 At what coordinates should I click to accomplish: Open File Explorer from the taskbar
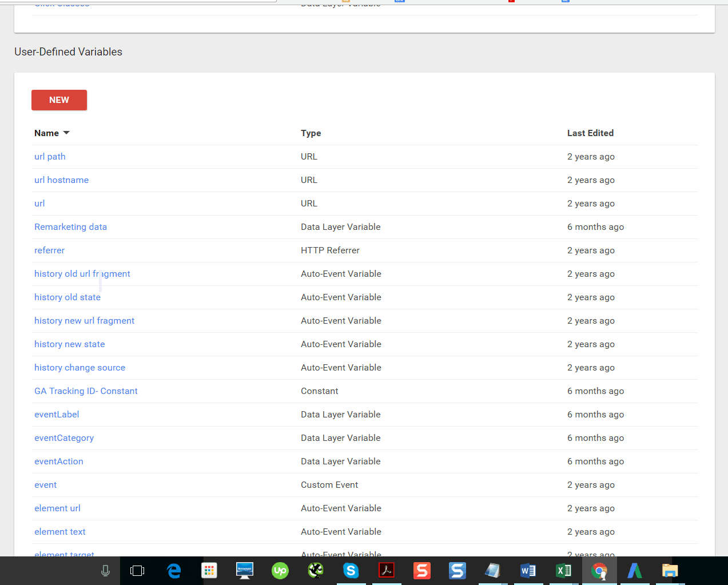pyautogui.click(x=670, y=571)
